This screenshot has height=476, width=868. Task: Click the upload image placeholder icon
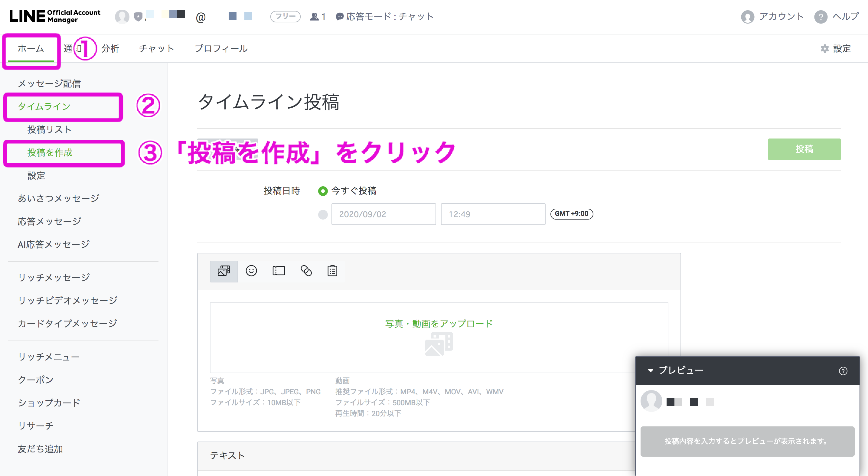click(x=439, y=344)
